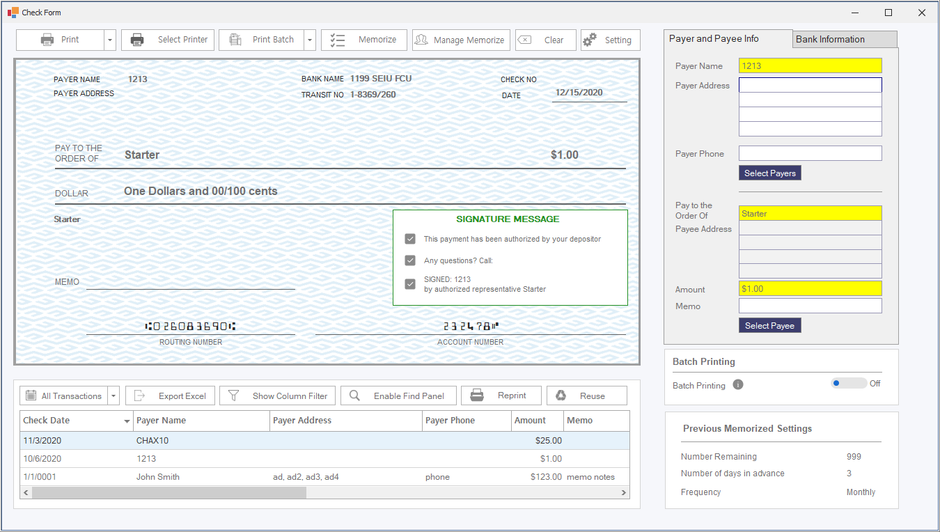This screenshot has height=532, width=940.
Task: Click the Memorize button label
Action: click(377, 40)
